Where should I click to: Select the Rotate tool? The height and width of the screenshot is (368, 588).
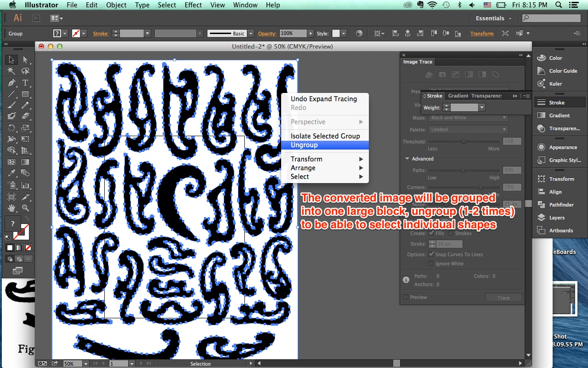[12, 128]
